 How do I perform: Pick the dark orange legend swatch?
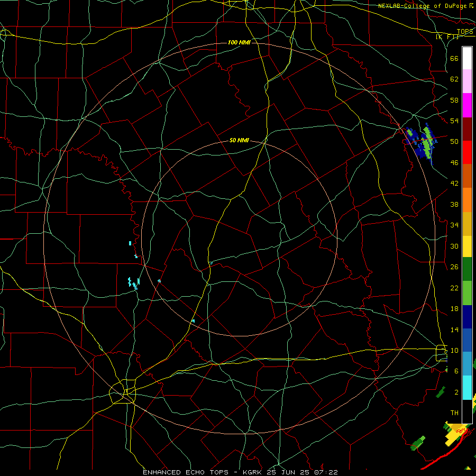[467, 176]
